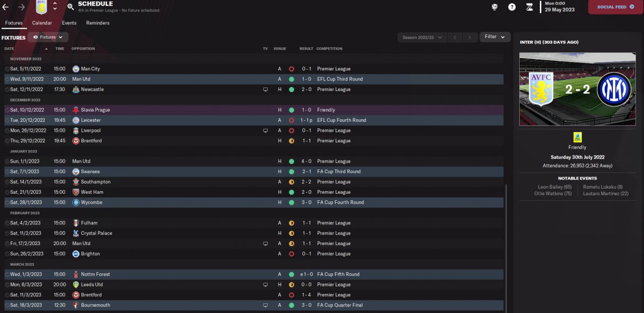Go to the next season arrow
This screenshot has width=644, height=313.
pyautogui.click(x=470, y=37)
